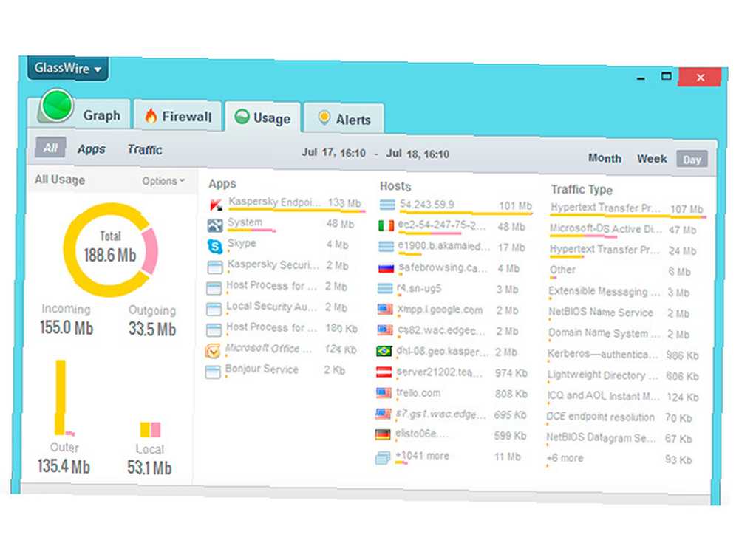This screenshot has width=739, height=560.
Task: Click the US flag beside trello.com
Action: coord(384,393)
